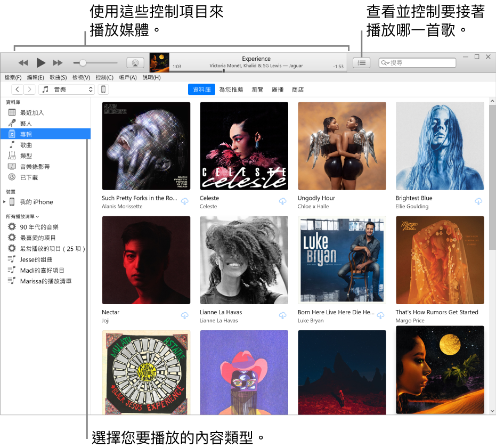Screen dimensions: 496x448
Task: Switch to the 瀏覽 tab
Action: [257, 89]
